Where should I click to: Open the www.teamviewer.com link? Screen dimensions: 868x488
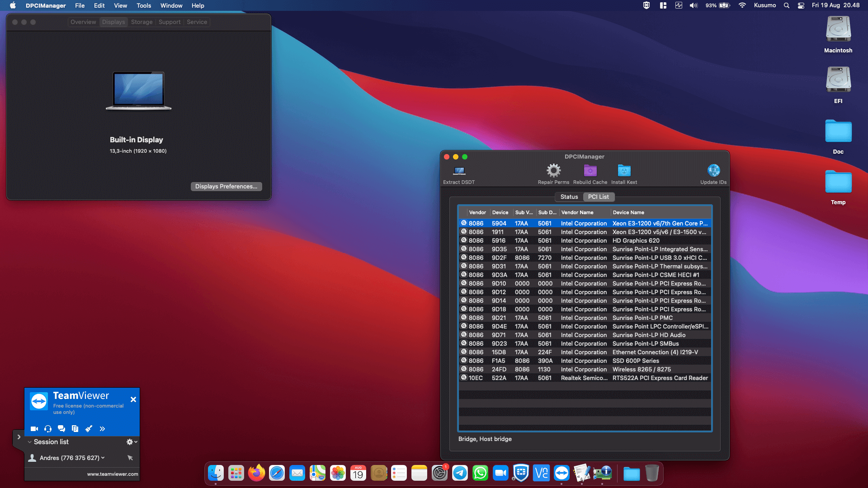point(113,474)
